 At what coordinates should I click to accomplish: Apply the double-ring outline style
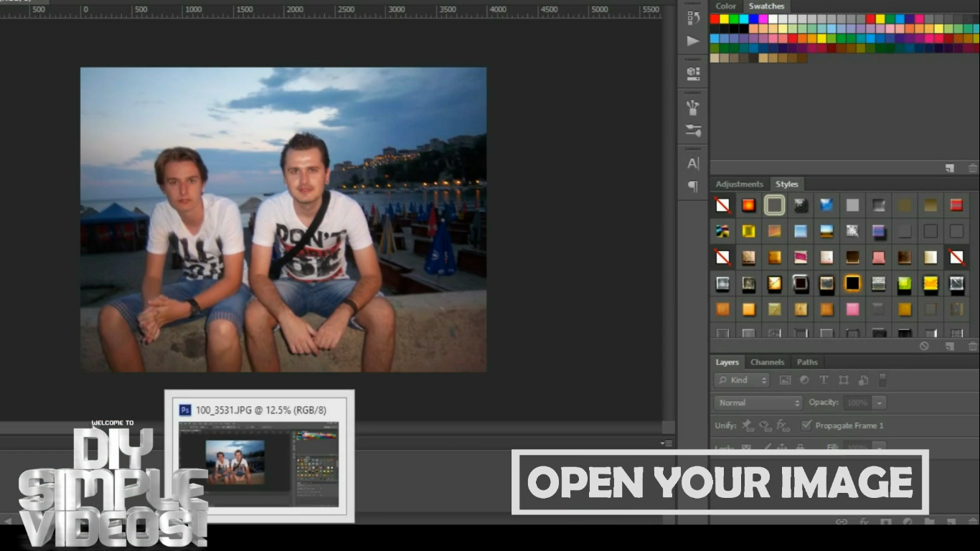coord(774,205)
